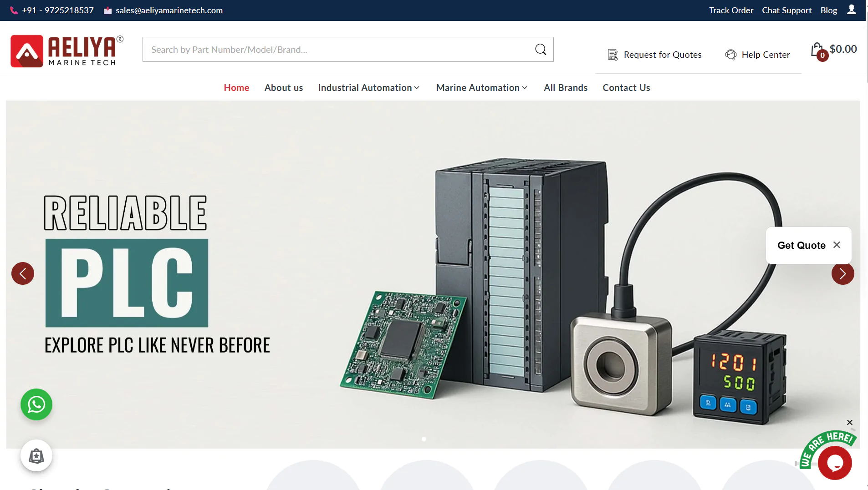The height and width of the screenshot is (490, 868).
Task: Switch to the About us menu item
Action: pos(283,87)
